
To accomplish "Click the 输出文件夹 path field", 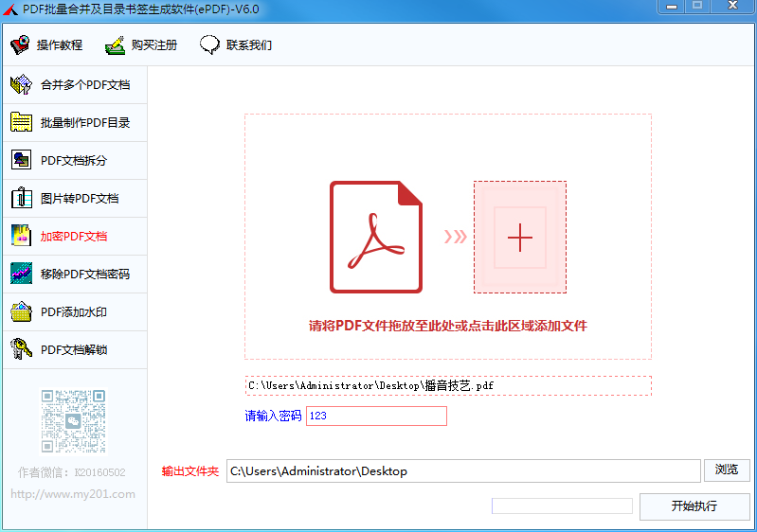I will coord(463,470).
